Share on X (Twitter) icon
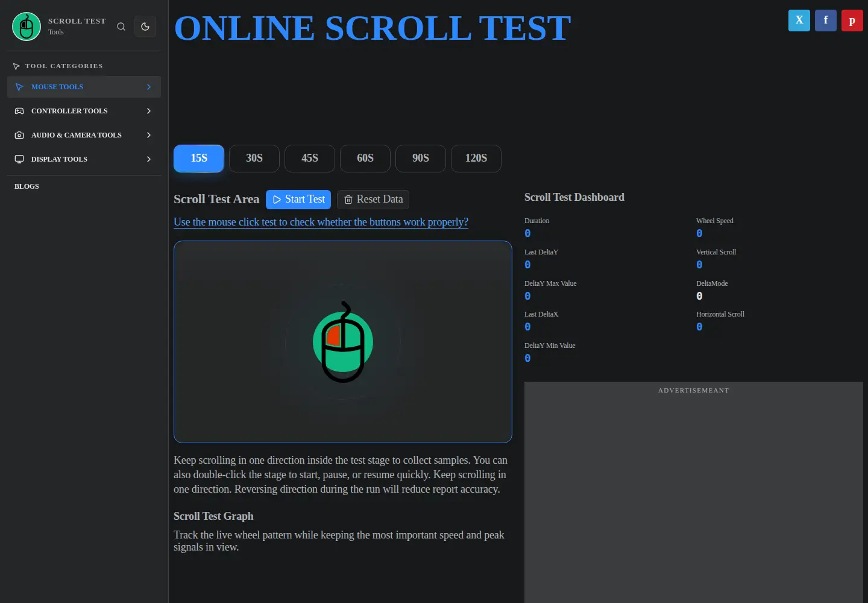 tap(799, 21)
